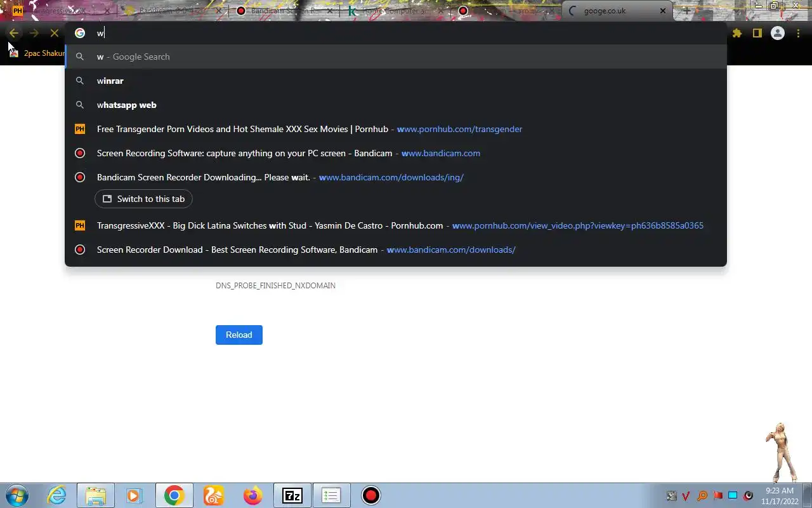
Task: Open Windows Media Player taskbar icon
Action: (x=134, y=495)
